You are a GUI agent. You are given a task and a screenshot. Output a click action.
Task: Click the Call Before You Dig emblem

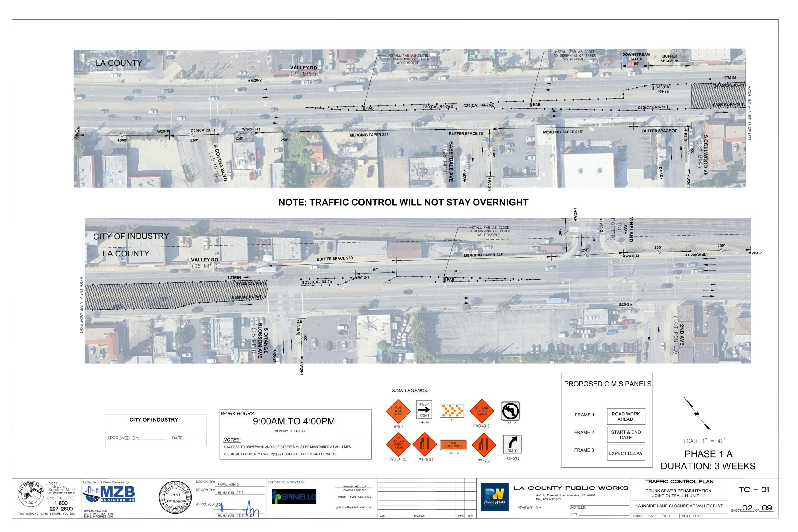pos(31,494)
